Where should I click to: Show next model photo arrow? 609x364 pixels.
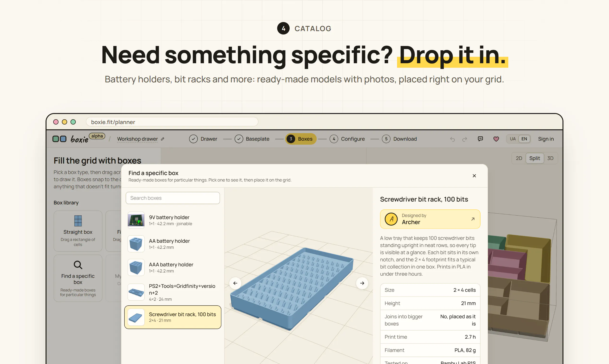pos(362,283)
